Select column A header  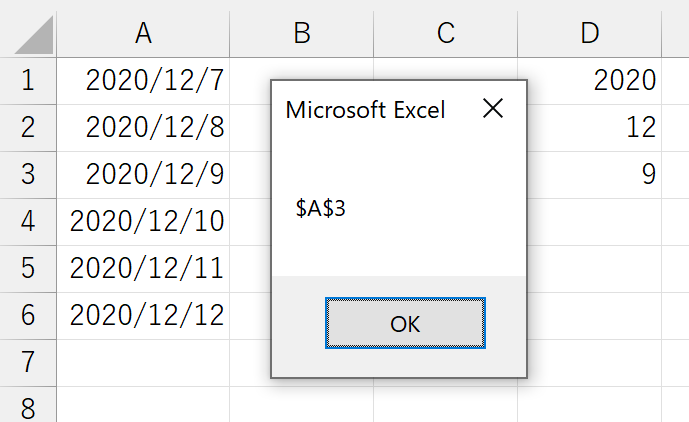pos(143,34)
